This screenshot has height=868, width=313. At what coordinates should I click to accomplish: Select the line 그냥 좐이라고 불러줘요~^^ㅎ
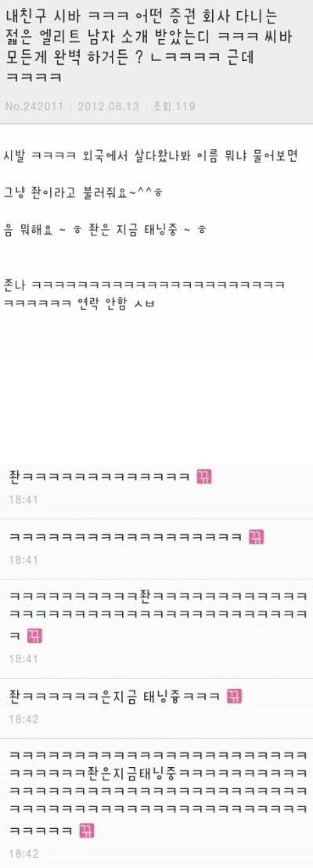pyautogui.click(x=84, y=192)
